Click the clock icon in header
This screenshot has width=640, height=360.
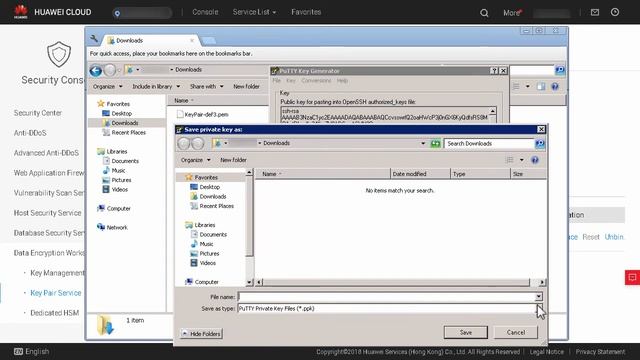click(615, 12)
